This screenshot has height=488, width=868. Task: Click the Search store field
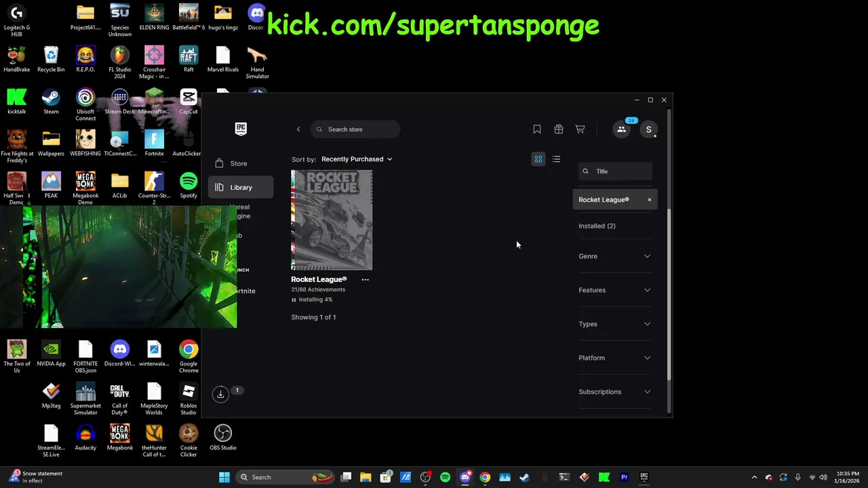tap(355, 129)
